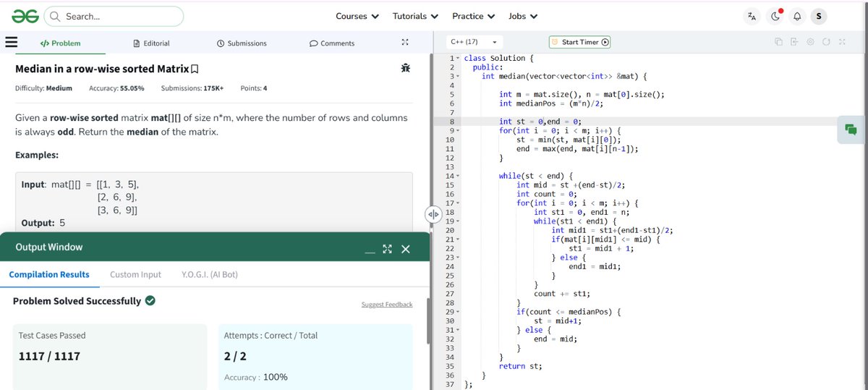Screen dimensions: 868x390
Task: Collapse the else block fold at line 23
Action: pos(458,257)
